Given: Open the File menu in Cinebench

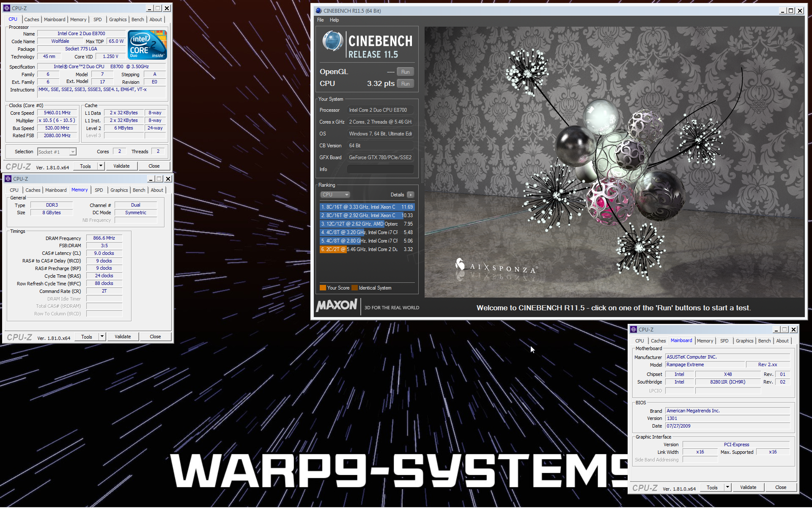Looking at the screenshot, I should click(x=320, y=20).
